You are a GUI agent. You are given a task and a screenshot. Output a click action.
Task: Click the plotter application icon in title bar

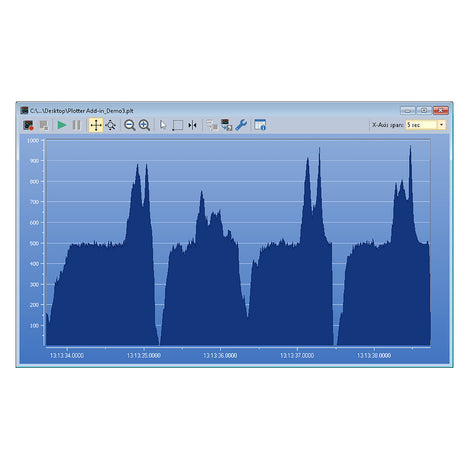tap(24, 111)
